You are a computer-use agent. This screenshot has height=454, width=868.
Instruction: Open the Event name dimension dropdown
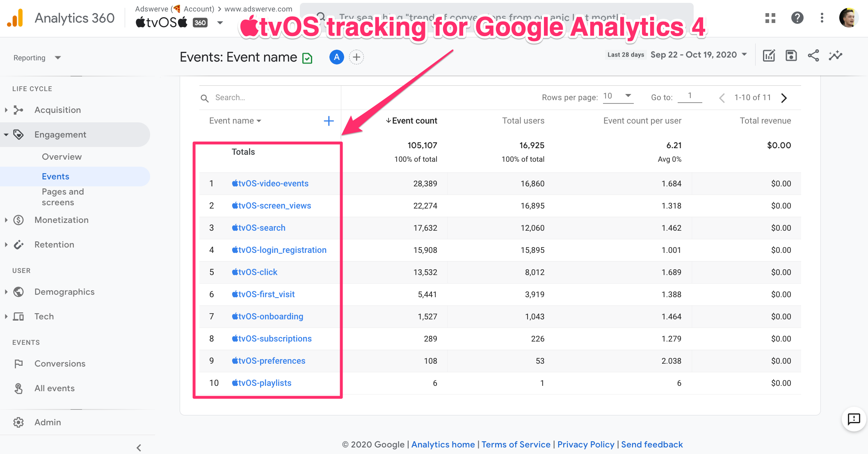click(235, 121)
